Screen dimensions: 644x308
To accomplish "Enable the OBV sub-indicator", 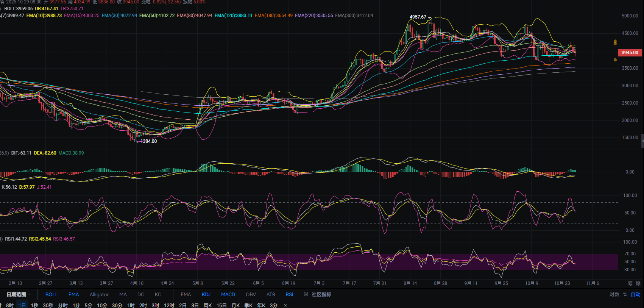I will click(x=251, y=294).
